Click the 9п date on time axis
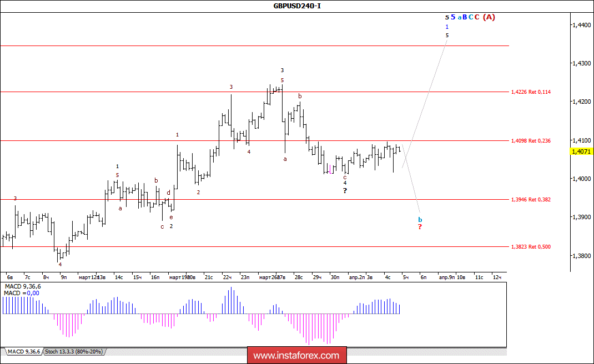The width and height of the screenshot is (594, 364). tap(64, 277)
